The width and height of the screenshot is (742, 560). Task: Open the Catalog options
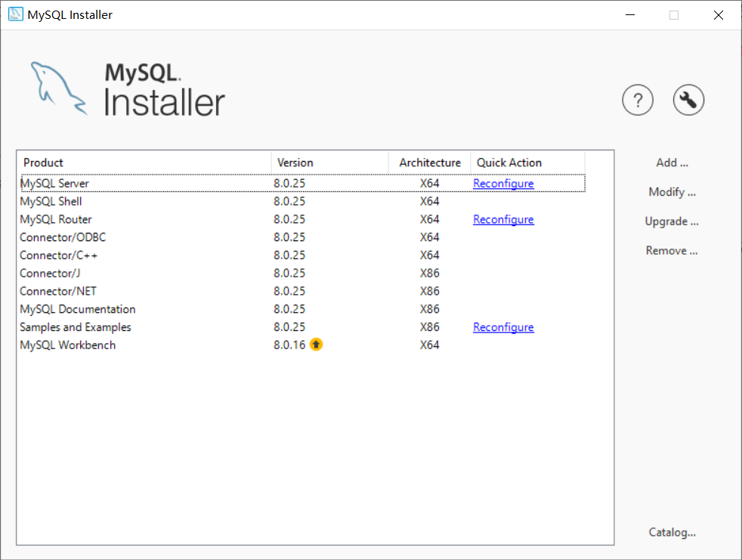click(x=671, y=532)
